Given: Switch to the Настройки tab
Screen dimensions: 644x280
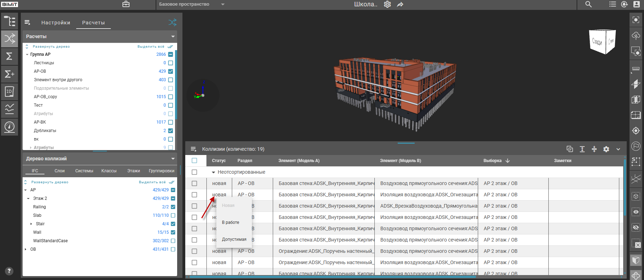Looking at the screenshot, I should click(55, 23).
